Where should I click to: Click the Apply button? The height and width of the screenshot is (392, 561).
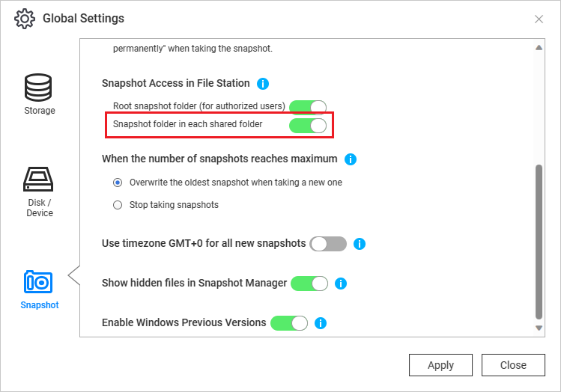440,365
